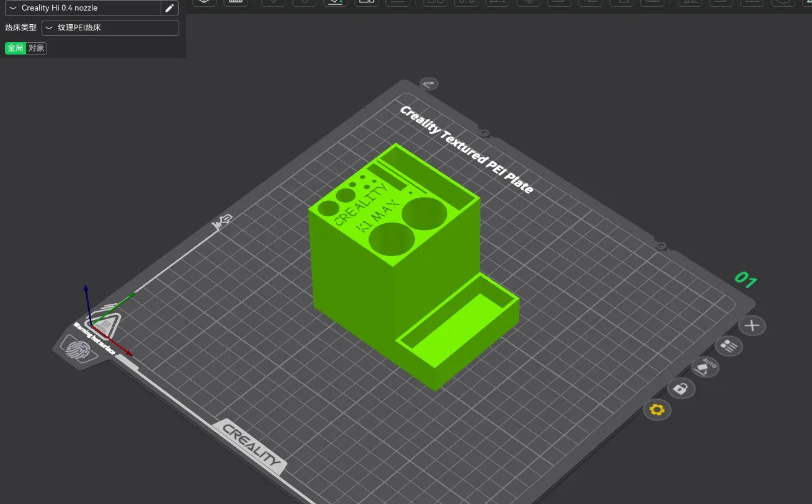Switch to the 全局 settings mode
The height and width of the screenshot is (504, 812).
16,48
